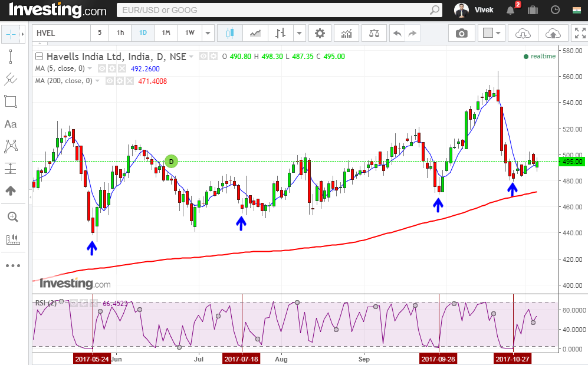The image size is (588, 365).
Task: Click the search magnifier icon
Action: tap(434, 10)
